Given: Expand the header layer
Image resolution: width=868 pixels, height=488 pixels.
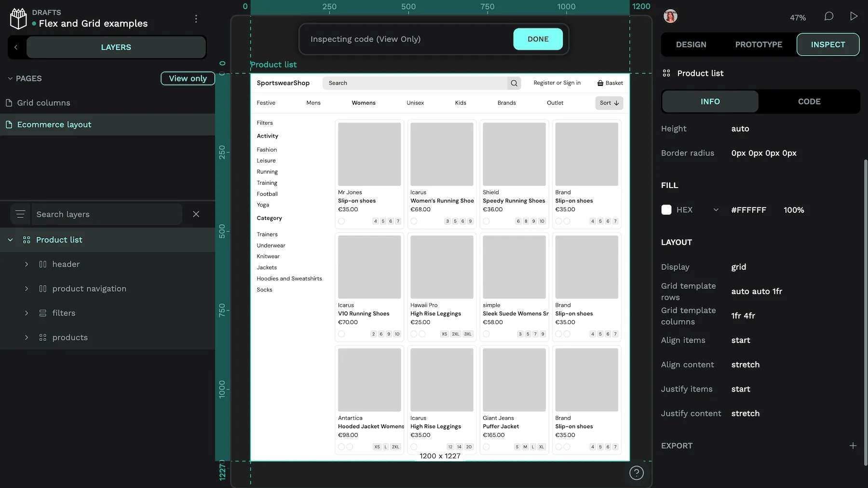Looking at the screenshot, I should [x=27, y=264].
